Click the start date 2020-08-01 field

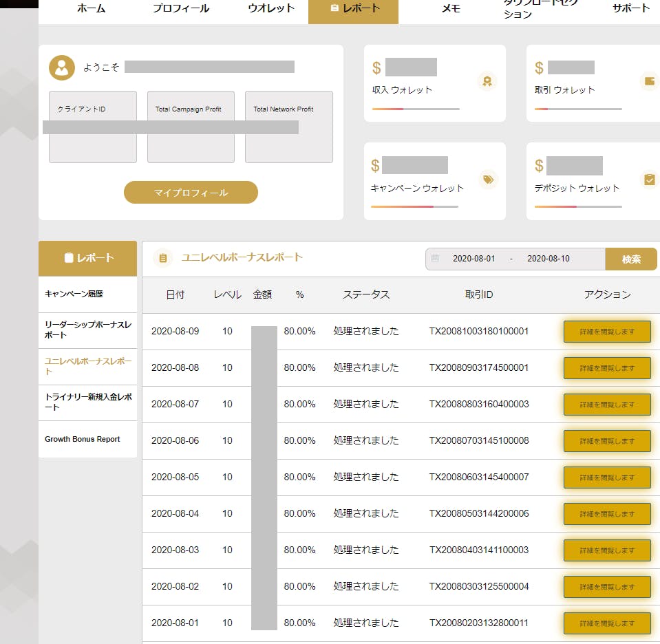coord(473,259)
